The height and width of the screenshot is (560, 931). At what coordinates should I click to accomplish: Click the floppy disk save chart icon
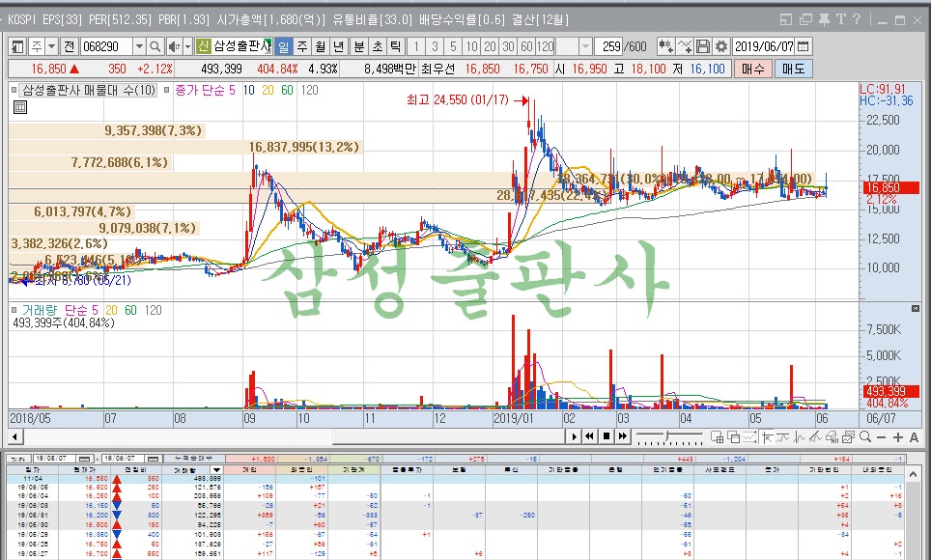(703, 46)
